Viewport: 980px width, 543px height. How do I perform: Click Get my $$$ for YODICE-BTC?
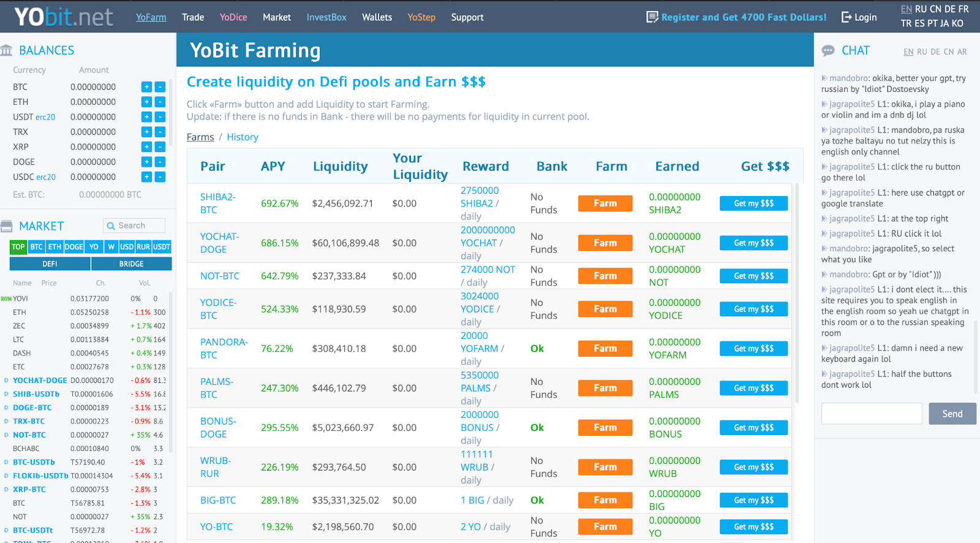click(x=753, y=309)
